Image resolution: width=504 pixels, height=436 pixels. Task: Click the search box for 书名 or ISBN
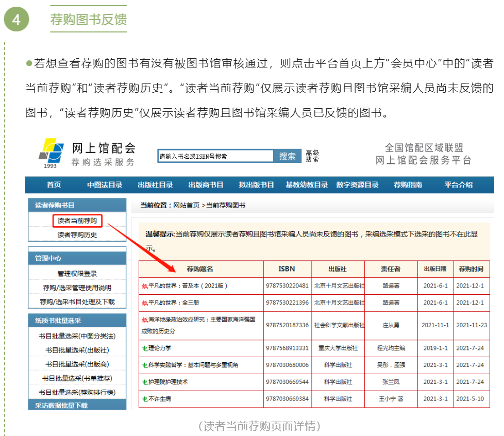[x=215, y=156]
